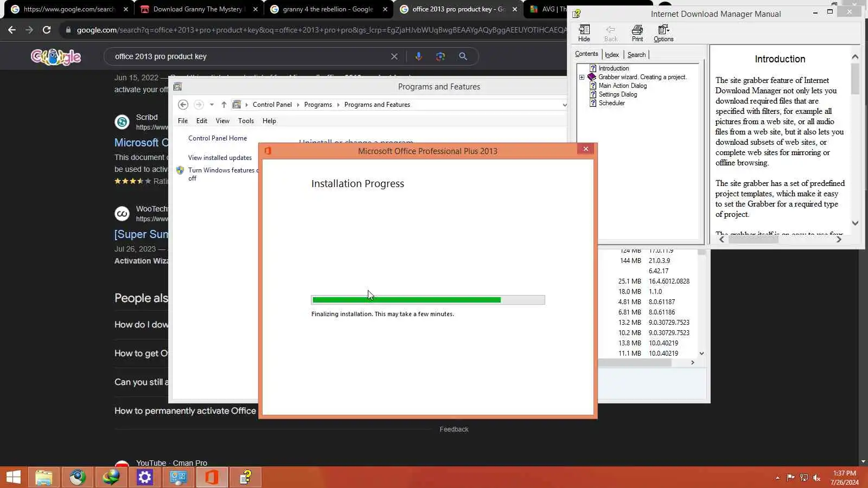This screenshot has width=868, height=488.
Task: Switch to Office installer on the taskbar
Action: tap(212, 477)
